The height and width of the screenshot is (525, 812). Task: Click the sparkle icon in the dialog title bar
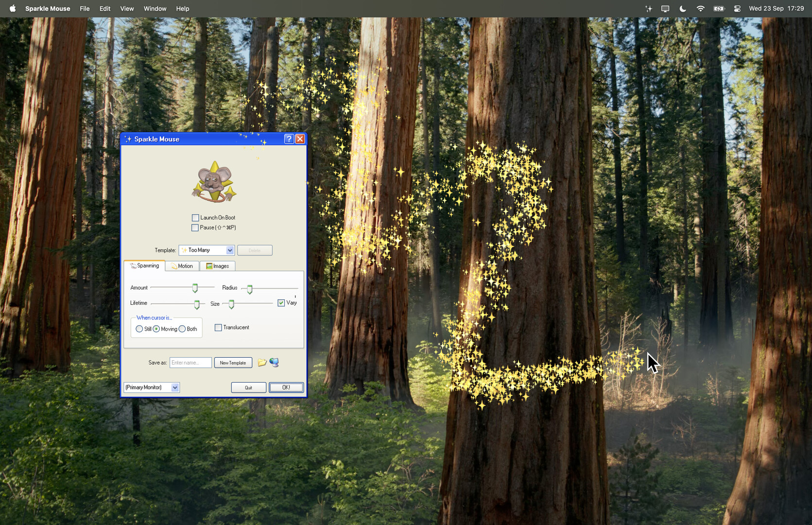pos(128,139)
